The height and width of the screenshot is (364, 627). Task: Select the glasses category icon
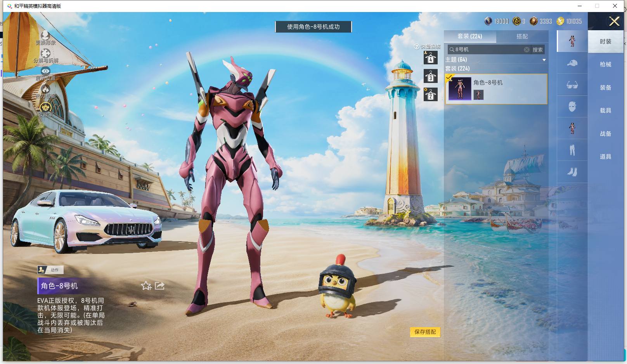pos(572,85)
